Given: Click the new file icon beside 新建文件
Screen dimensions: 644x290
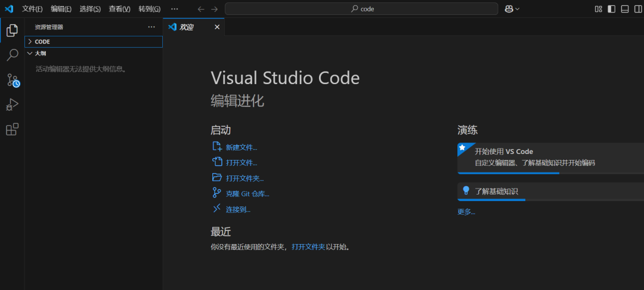Looking at the screenshot, I should click(217, 146).
